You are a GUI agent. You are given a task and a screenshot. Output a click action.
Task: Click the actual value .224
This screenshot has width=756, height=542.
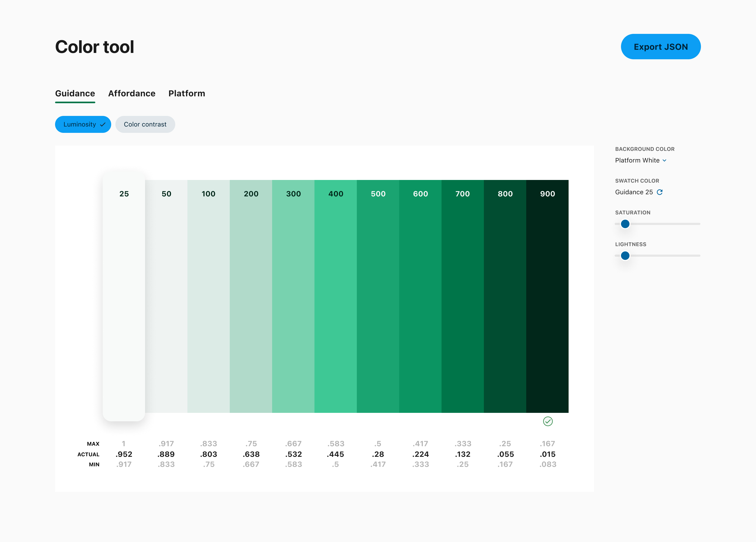coord(420,454)
